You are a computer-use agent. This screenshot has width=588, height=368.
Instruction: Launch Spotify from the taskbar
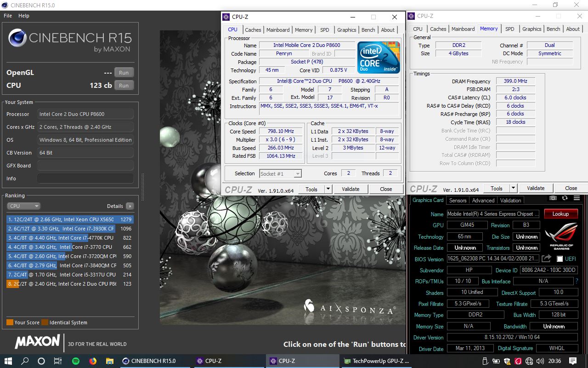pos(76,361)
